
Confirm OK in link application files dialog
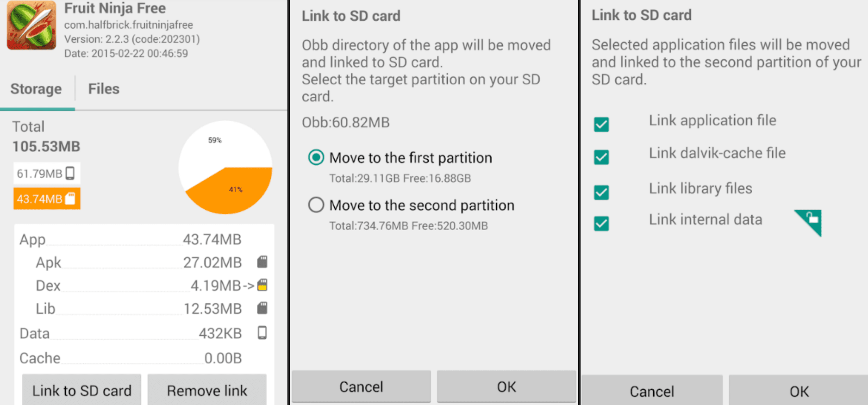click(x=799, y=391)
